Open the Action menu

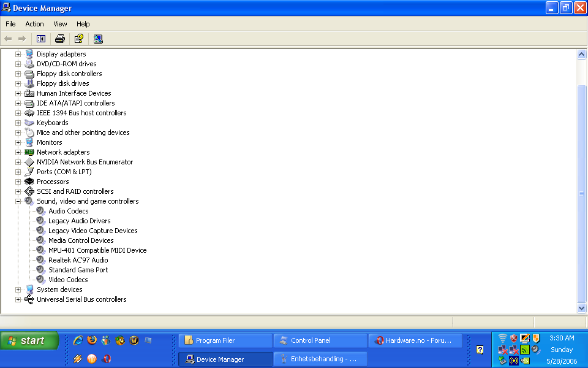click(x=34, y=24)
